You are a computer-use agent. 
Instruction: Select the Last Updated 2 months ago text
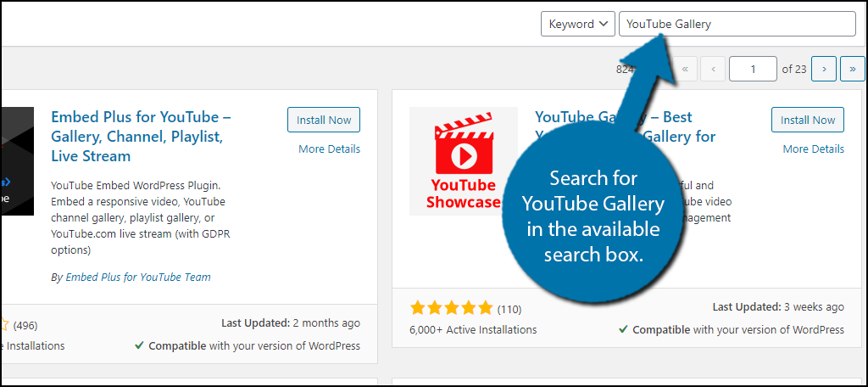(291, 323)
